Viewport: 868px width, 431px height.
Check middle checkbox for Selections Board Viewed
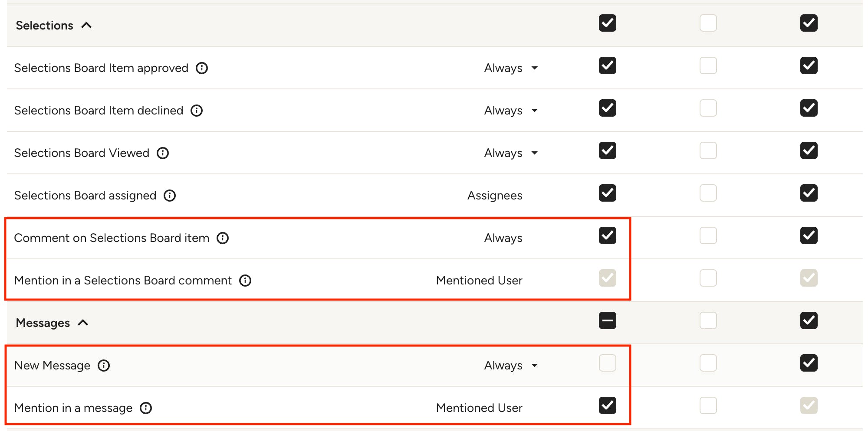708,150
